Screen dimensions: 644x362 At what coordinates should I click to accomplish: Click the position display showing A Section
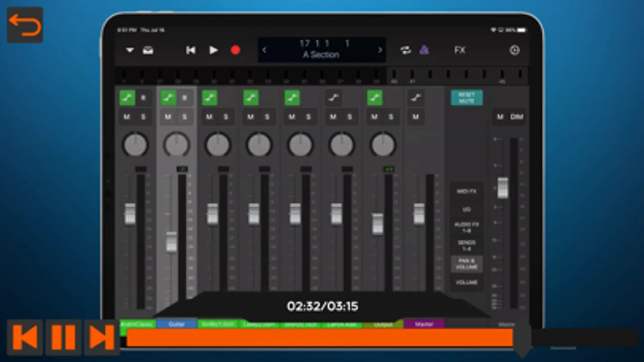pyautogui.click(x=322, y=50)
